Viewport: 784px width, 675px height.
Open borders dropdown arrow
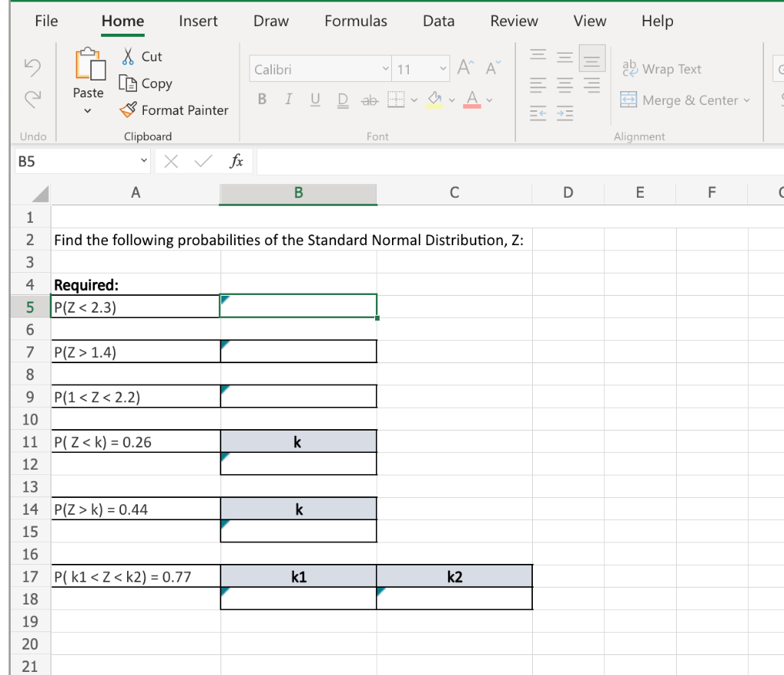click(x=414, y=100)
